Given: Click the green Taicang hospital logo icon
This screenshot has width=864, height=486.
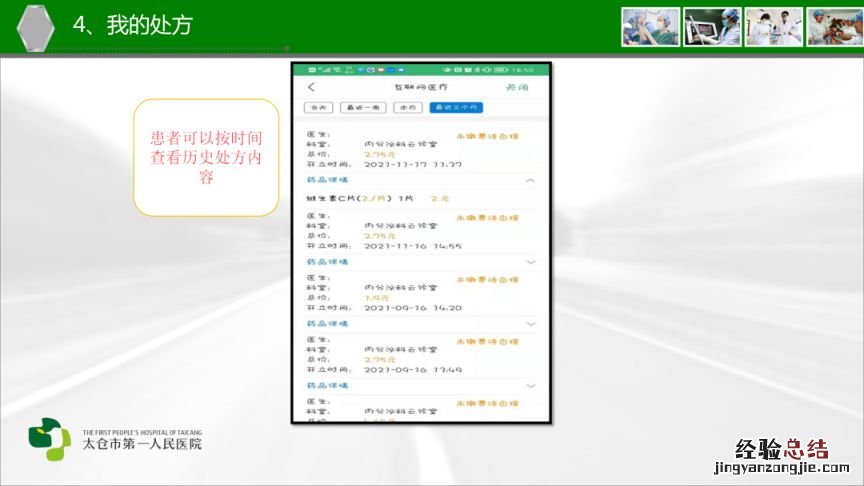Looking at the screenshot, I should (x=49, y=438).
